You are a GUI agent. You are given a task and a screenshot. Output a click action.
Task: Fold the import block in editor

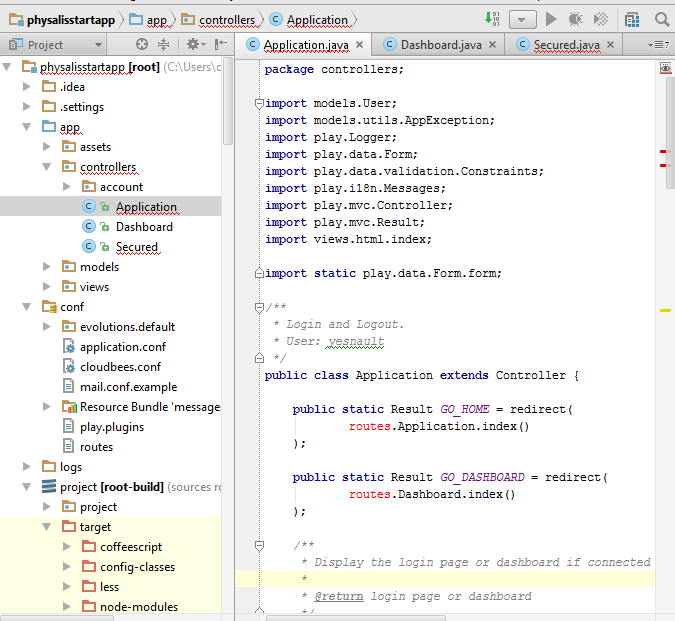tap(258, 103)
